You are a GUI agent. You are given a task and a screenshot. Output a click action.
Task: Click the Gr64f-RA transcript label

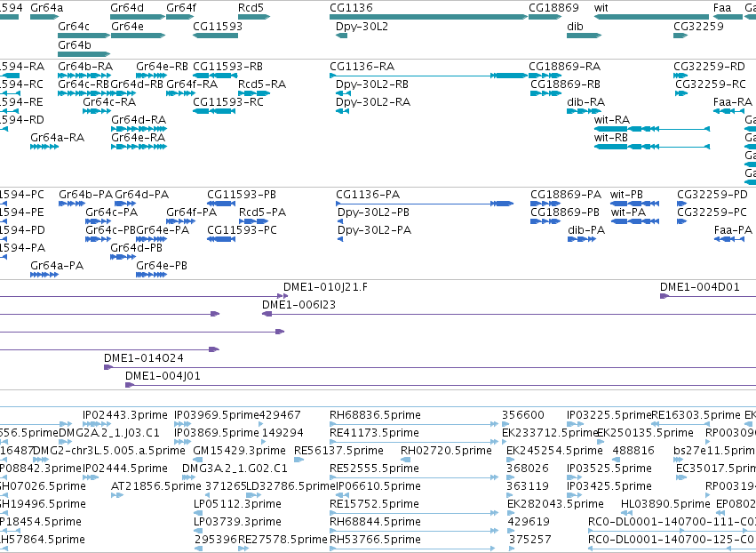tap(192, 84)
